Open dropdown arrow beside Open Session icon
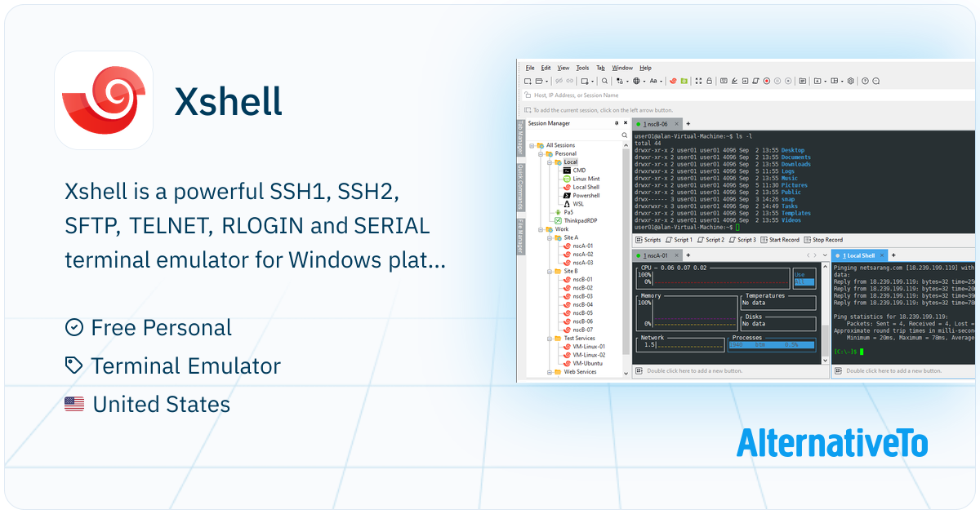Image resolution: width=980 pixels, height=514 pixels. pos(547,81)
